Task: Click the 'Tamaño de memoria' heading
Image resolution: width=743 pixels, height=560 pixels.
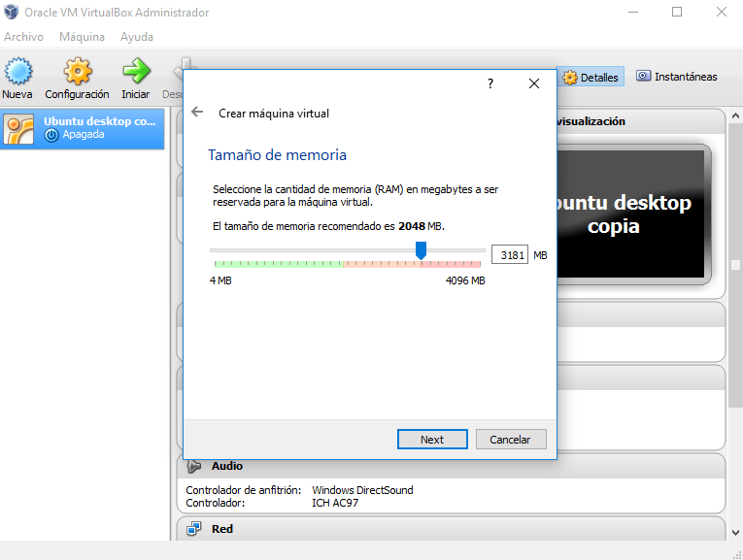Action: click(x=277, y=154)
